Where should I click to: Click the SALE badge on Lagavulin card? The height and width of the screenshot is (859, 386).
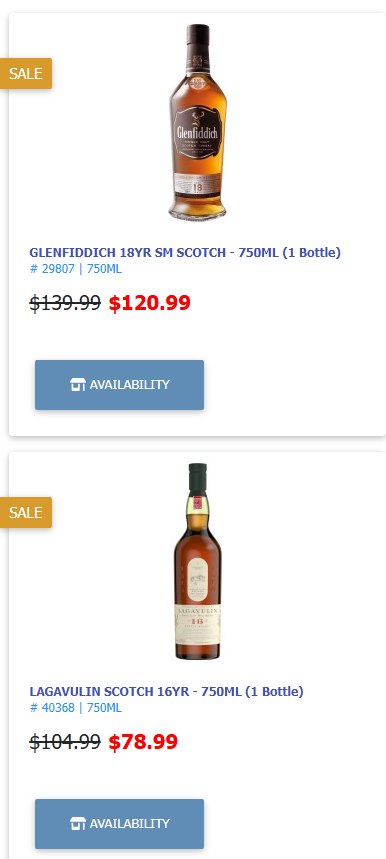pos(26,512)
